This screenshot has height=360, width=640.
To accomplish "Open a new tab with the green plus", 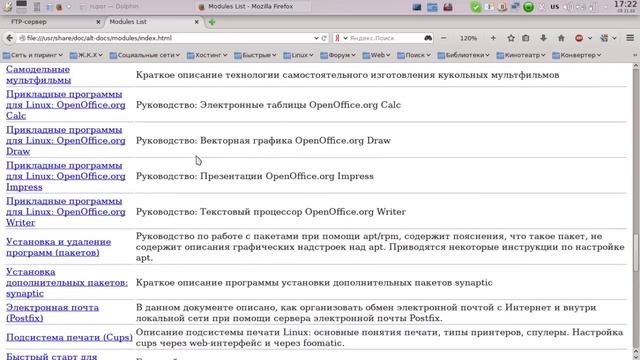I will [x=212, y=22].
